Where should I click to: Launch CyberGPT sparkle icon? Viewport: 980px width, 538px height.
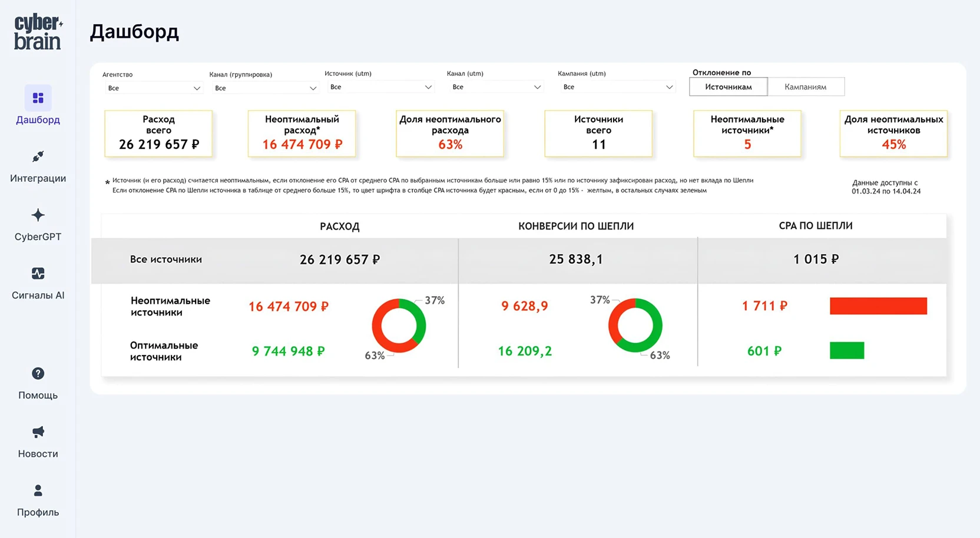point(38,215)
